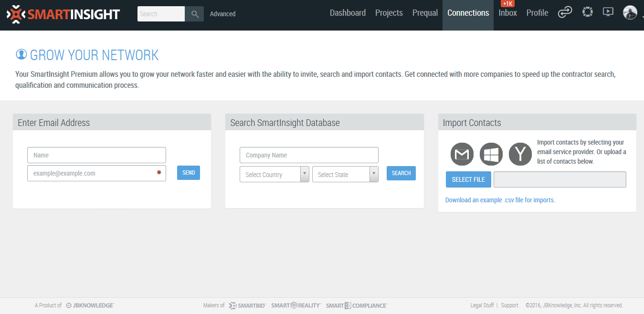644x314 pixels.
Task: Go to the Projects tab
Action: click(389, 13)
